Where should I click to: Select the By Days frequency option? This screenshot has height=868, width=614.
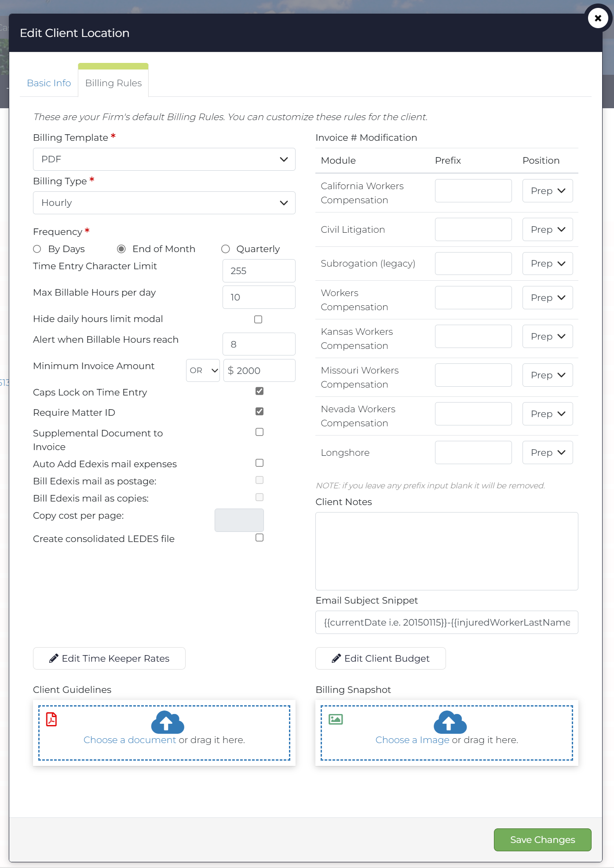37,249
